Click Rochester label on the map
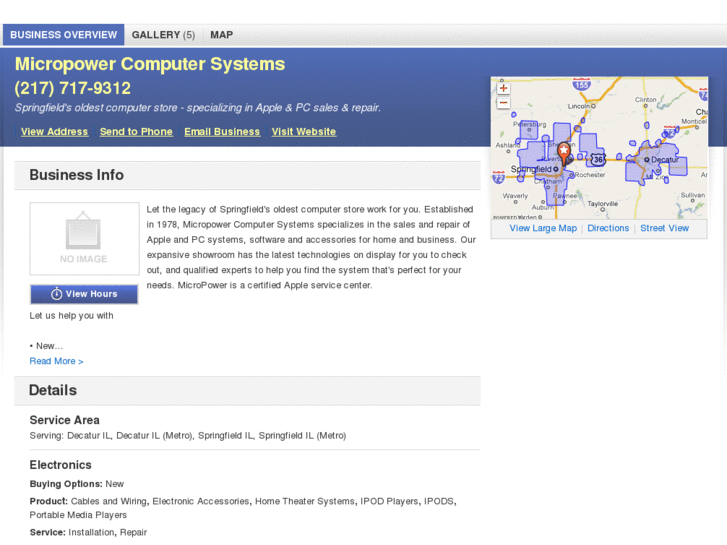The width and height of the screenshot is (727, 545). (590, 175)
